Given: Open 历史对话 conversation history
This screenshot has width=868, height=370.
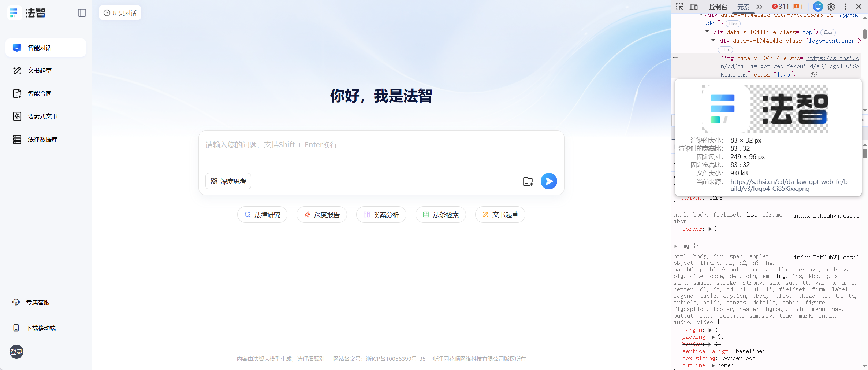Looking at the screenshot, I should [x=120, y=13].
